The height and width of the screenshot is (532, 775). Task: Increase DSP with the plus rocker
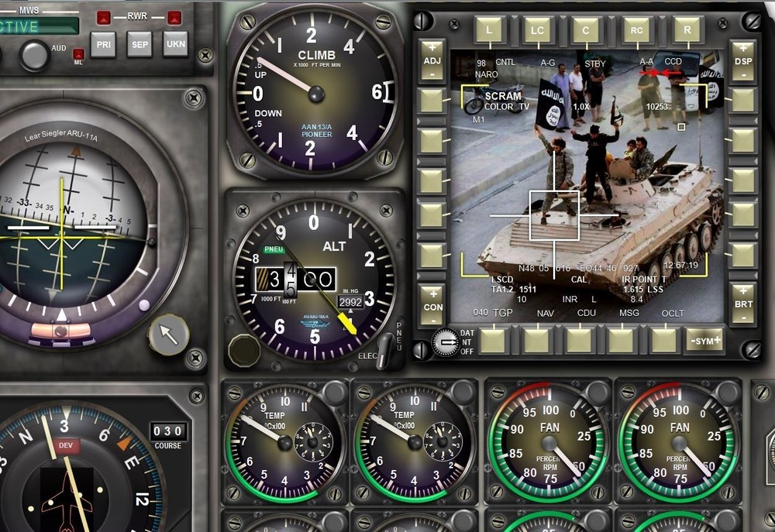(x=743, y=48)
